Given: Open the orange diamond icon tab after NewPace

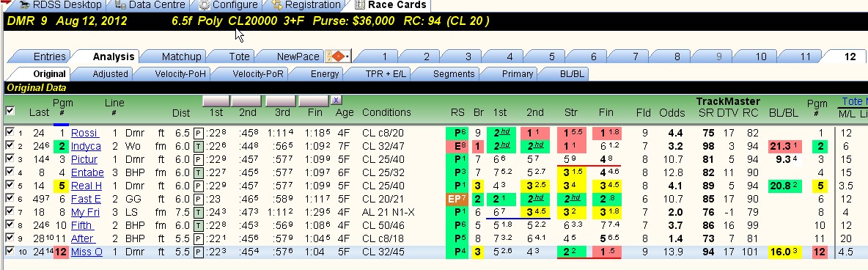Looking at the screenshot, I should click(x=338, y=56).
